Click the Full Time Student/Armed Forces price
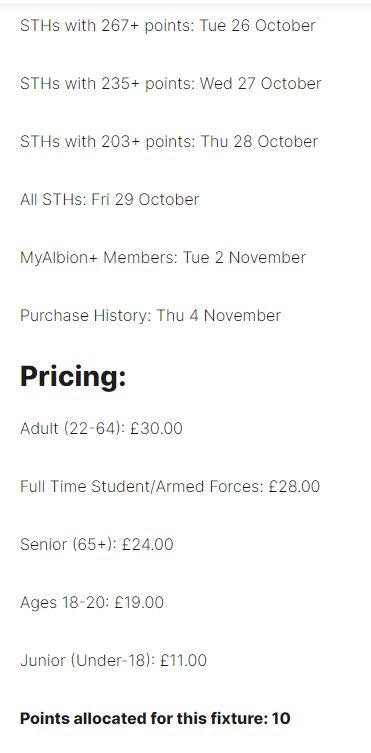Screen dimensions: 371x753 (x=170, y=486)
